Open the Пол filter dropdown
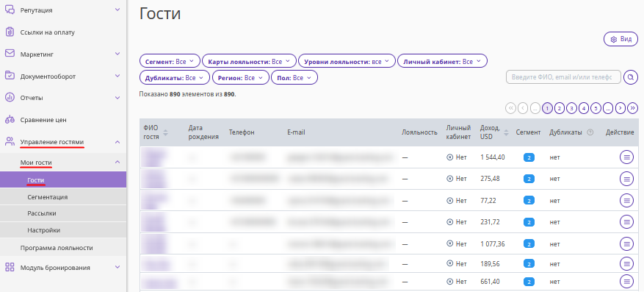This screenshot has width=644, height=292. click(x=294, y=77)
